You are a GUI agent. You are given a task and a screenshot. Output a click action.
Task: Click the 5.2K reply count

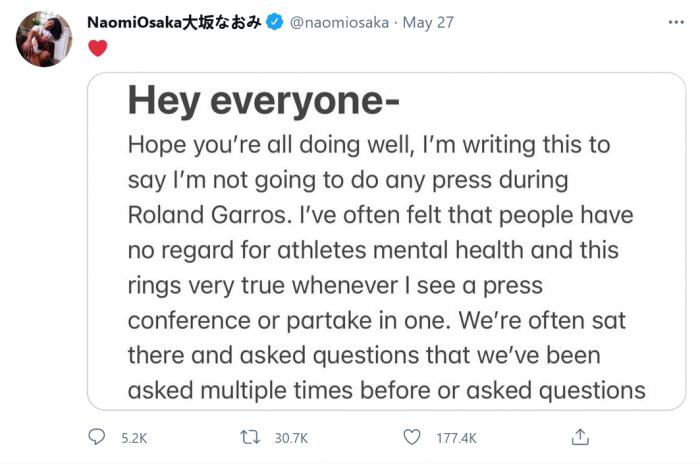click(133, 438)
